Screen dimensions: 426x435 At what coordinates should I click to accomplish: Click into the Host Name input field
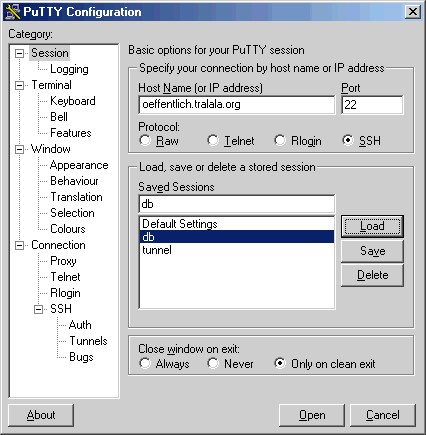pos(237,105)
